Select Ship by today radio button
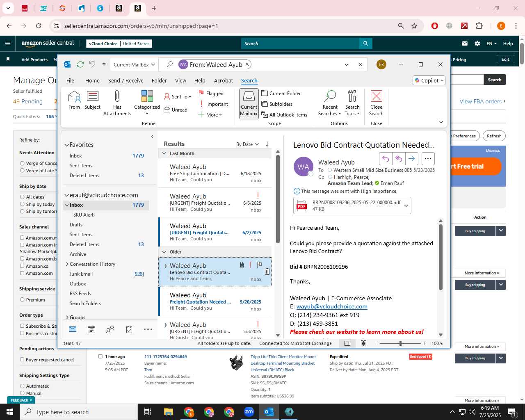This screenshot has height=420, width=525. click(22, 204)
